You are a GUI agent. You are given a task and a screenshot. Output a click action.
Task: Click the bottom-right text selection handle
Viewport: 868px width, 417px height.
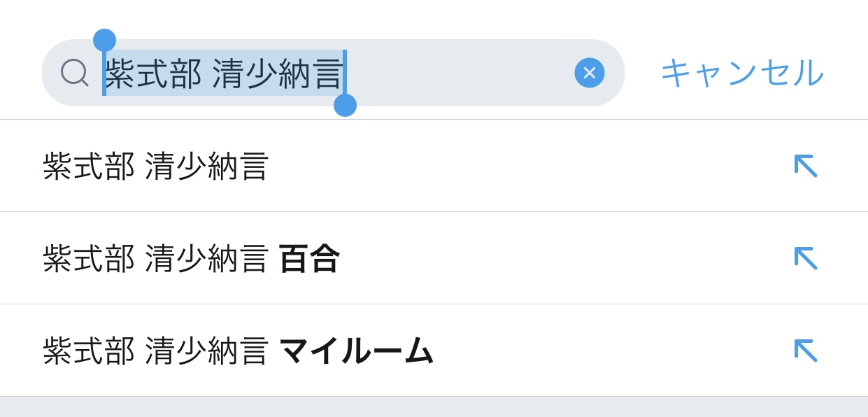click(345, 105)
